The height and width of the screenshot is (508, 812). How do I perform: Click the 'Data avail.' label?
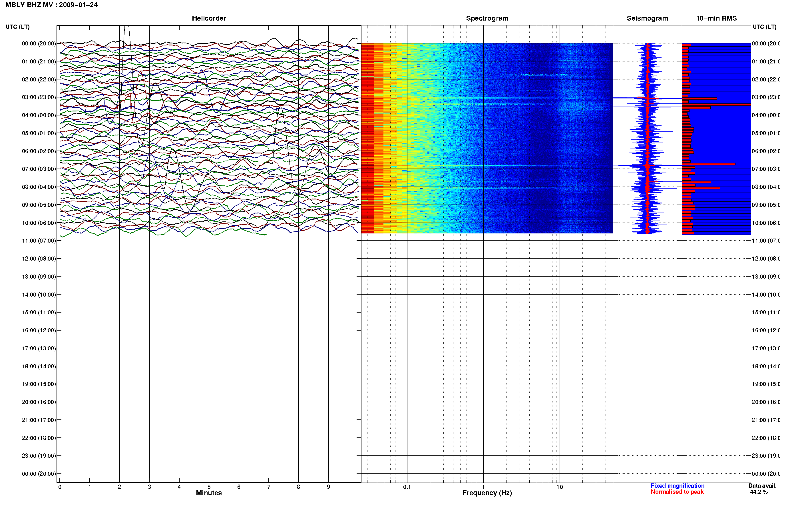pos(762,486)
